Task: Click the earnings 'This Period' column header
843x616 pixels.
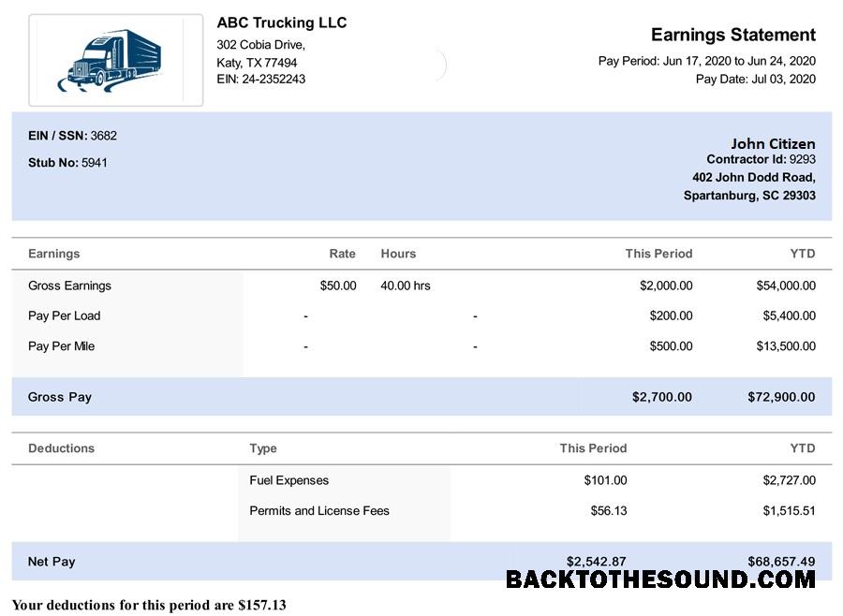Action: [x=658, y=254]
